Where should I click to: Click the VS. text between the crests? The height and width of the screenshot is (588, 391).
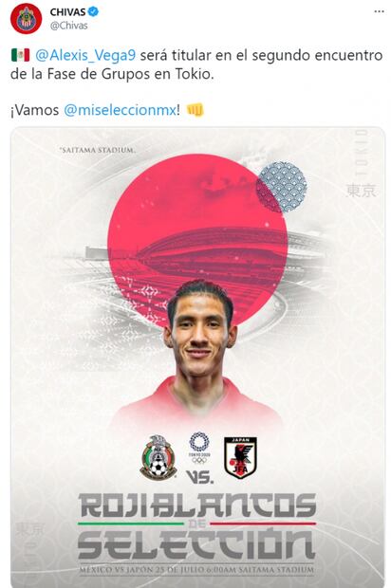199,477
